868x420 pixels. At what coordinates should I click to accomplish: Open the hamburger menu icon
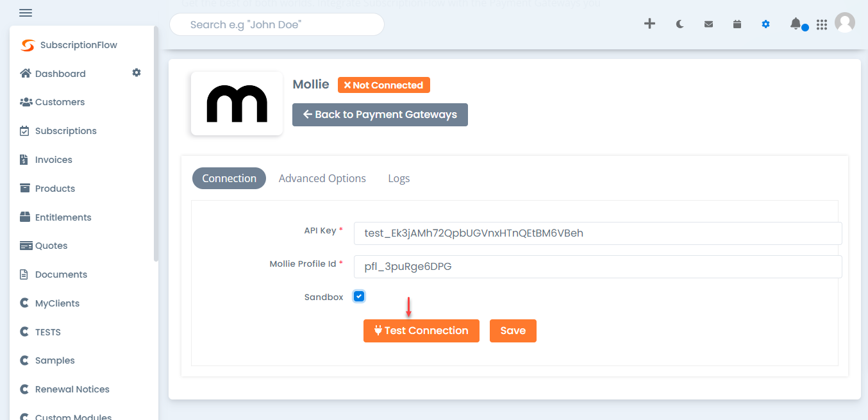(26, 13)
